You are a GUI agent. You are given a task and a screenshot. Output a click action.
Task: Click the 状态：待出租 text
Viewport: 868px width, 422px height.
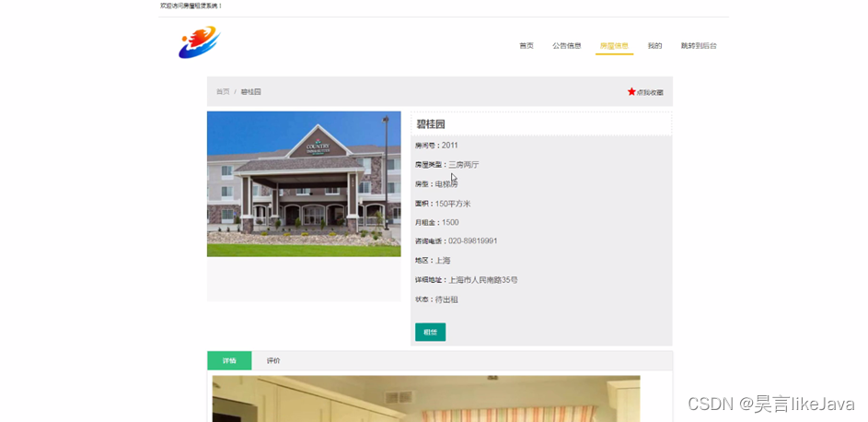pyautogui.click(x=437, y=299)
